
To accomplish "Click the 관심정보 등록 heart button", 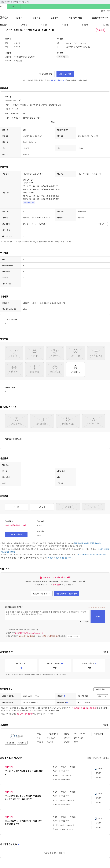I will (x=45, y=74).
